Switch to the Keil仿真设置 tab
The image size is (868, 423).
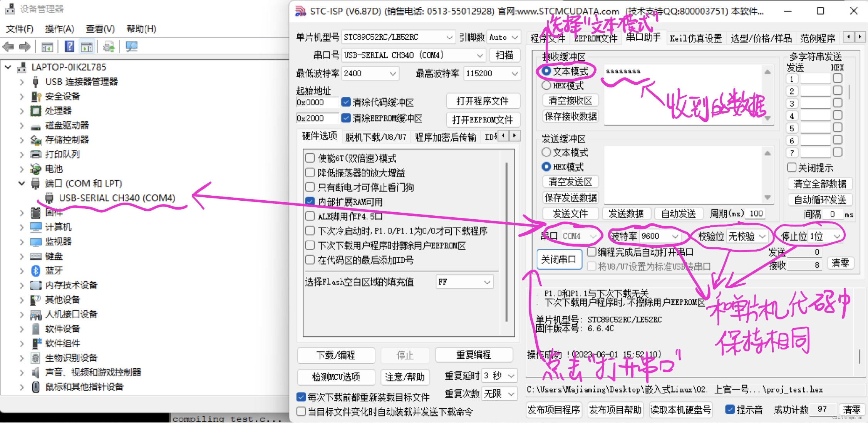click(x=695, y=38)
